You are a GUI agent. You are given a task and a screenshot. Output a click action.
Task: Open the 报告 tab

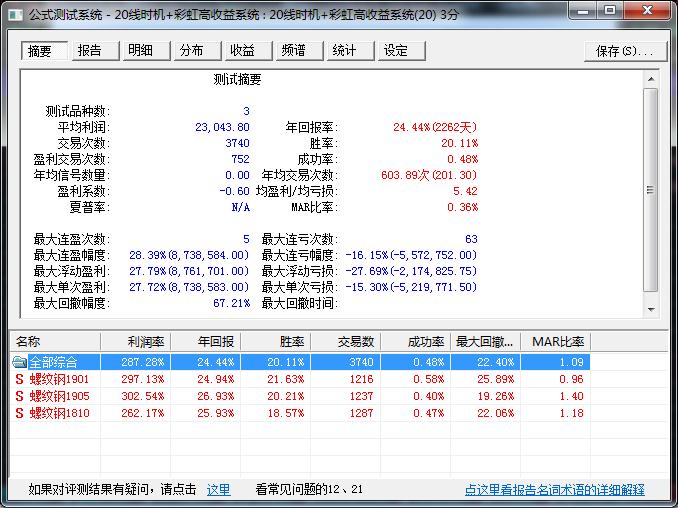coord(96,51)
